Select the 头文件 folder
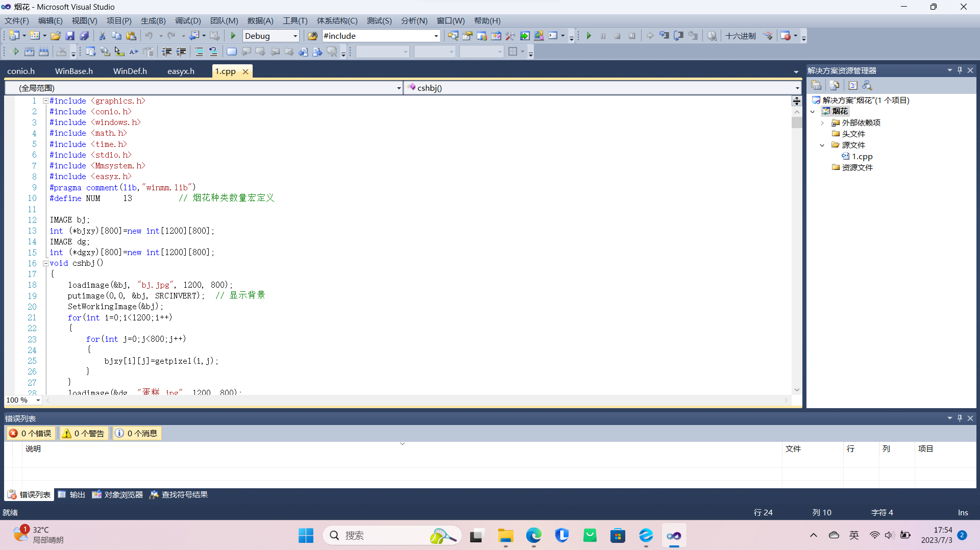980x550 pixels. [853, 134]
